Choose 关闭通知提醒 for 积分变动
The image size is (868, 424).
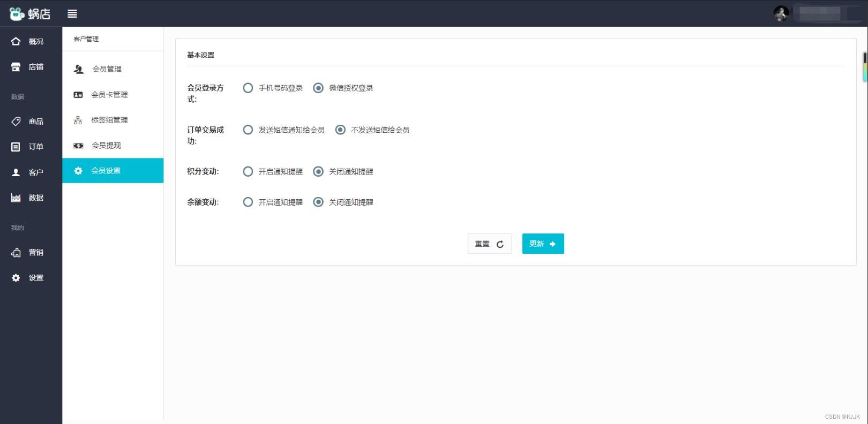[x=318, y=171]
